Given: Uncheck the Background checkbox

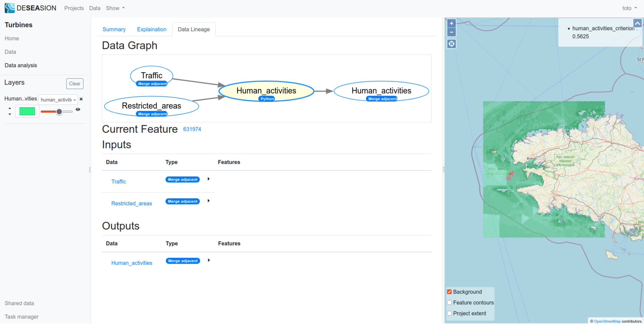Looking at the screenshot, I should point(449,292).
